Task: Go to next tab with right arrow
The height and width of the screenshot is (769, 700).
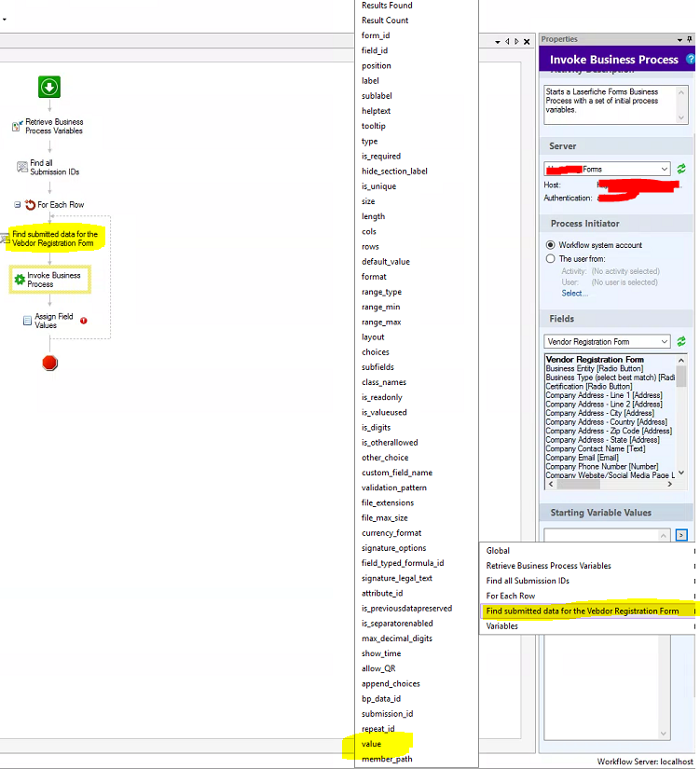Action: pyautogui.click(x=516, y=42)
